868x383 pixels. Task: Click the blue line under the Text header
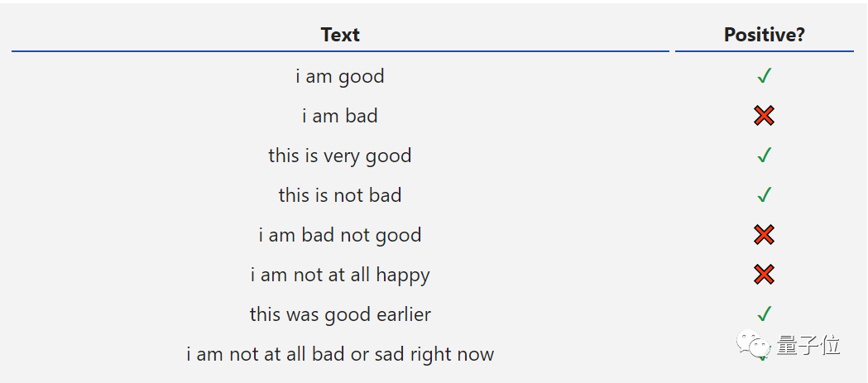pyautogui.click(x=340, y=51)
